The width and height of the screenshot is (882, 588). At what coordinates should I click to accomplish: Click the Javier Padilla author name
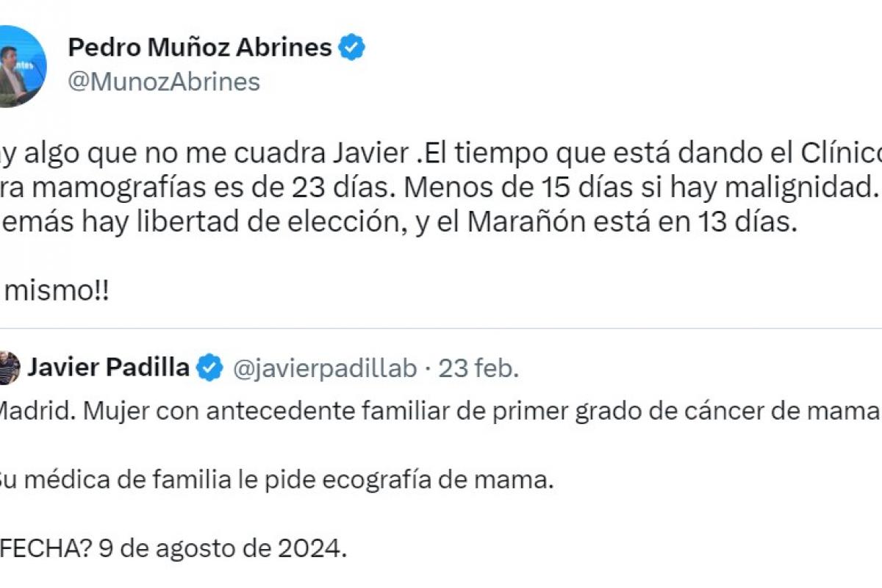[108, 367]
